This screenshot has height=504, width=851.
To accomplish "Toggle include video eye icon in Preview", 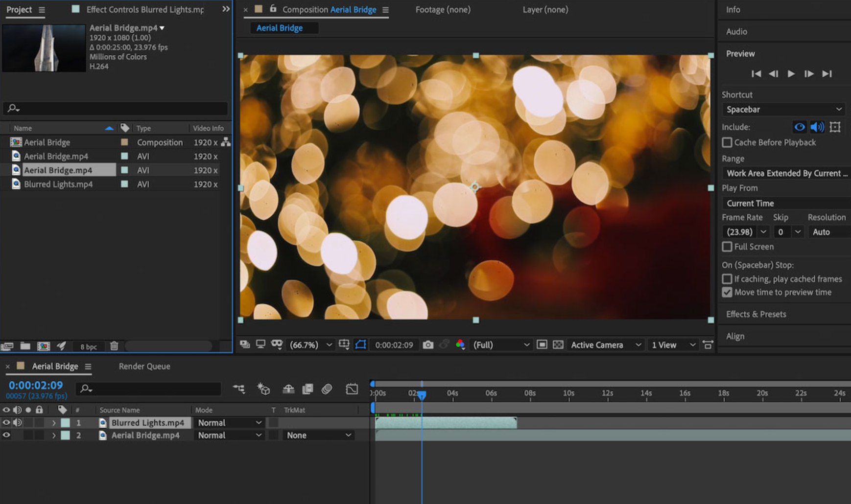I will pos(800,127).
